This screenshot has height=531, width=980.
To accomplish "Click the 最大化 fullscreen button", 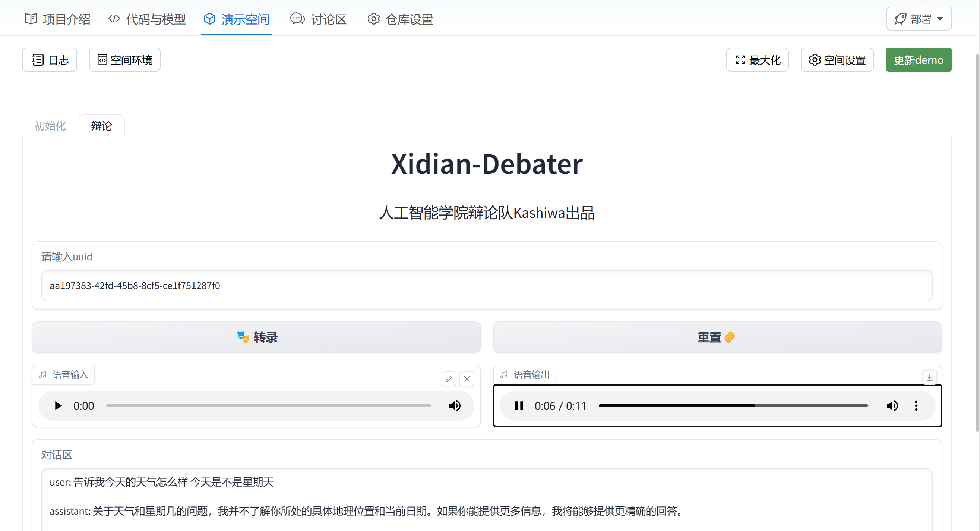I will (x=757, y=60).
